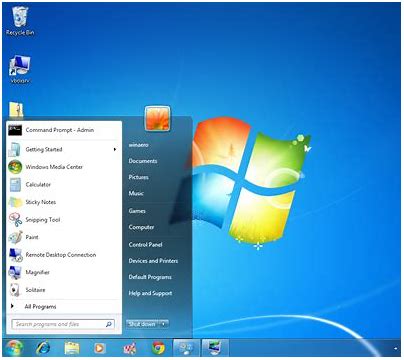Open Help and Support
404x360 pixels.
tap(150, 293)
